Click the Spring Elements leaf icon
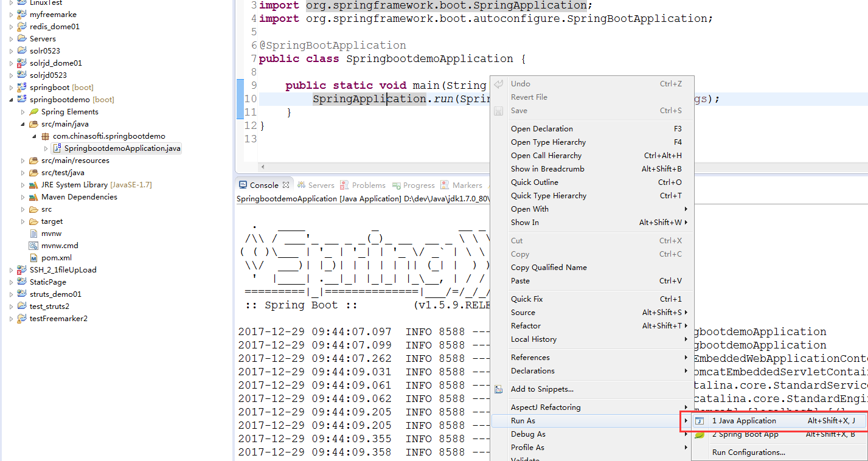The image size is (868, 461). [34, 112]
